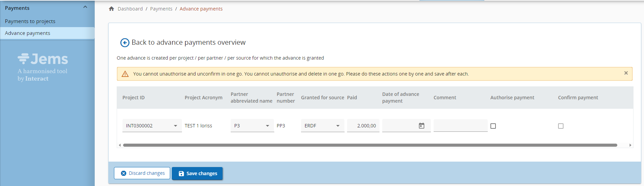The width and height of the screenshot is (644, 186).
Task: Open the ERDF source dropdown
Action: click(322, 126)
